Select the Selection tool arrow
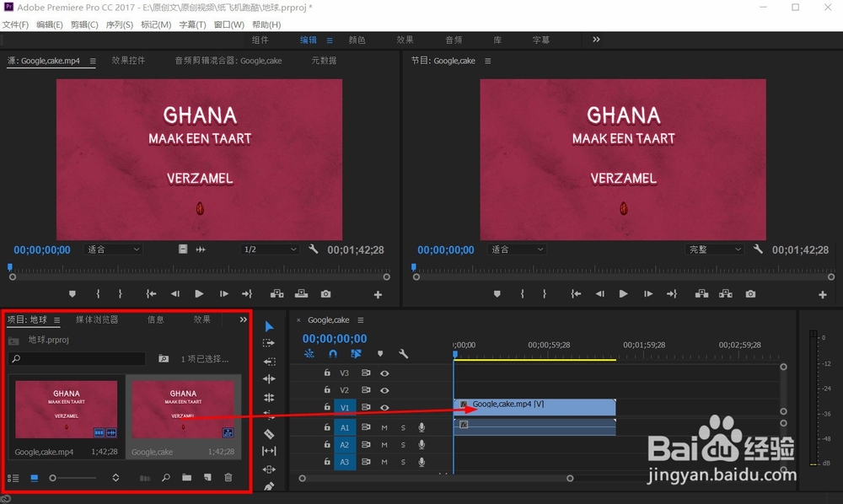The image size is (843, 504). click(x=270, y=326)
